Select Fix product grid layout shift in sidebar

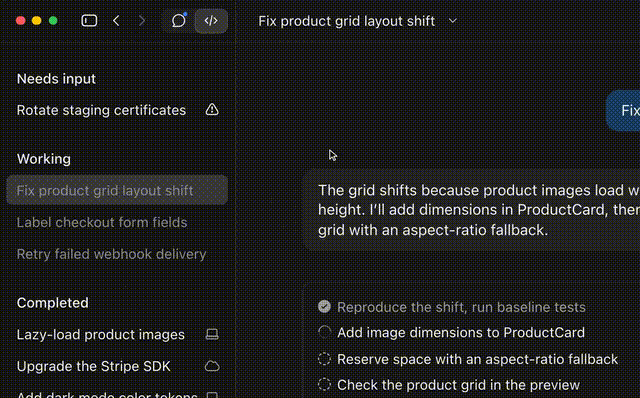click(x=117, y=190)
